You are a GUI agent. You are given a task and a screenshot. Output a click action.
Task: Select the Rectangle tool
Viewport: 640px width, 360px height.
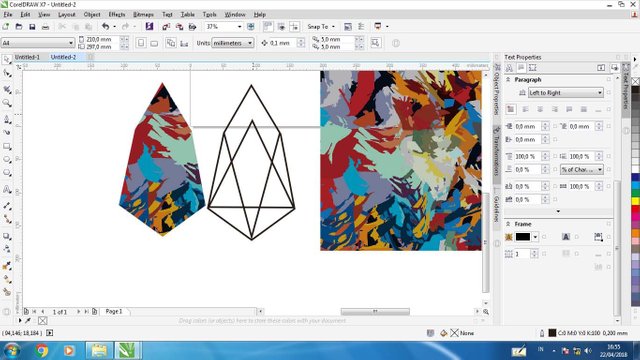[7, 146]
